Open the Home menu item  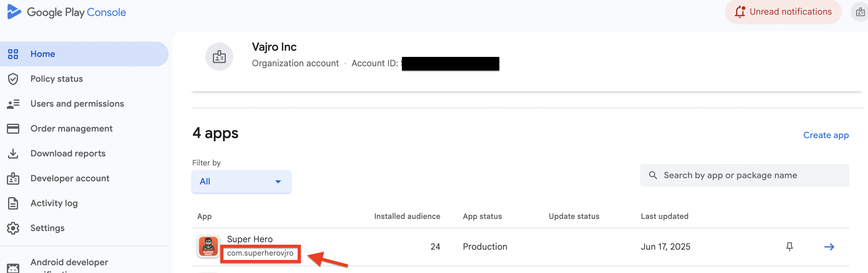pyautogui.click(x=42, y=54)
